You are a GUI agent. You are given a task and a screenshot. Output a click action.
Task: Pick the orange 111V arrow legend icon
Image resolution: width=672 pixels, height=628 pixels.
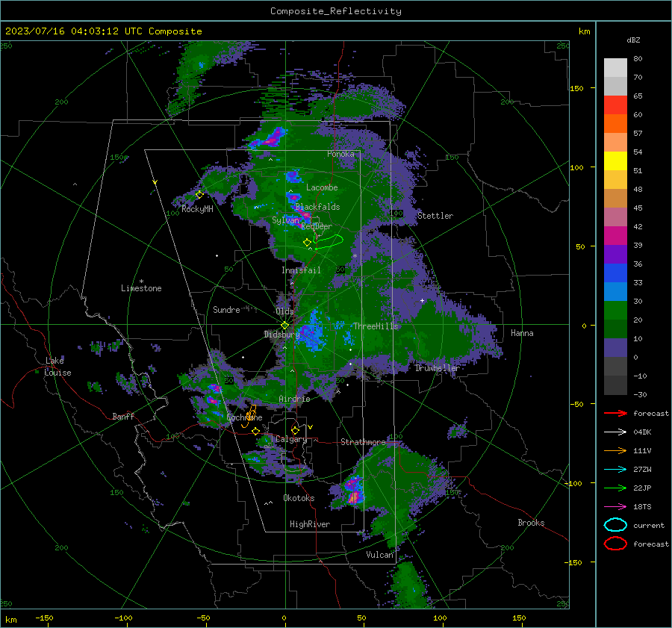[x=615, y=450]
